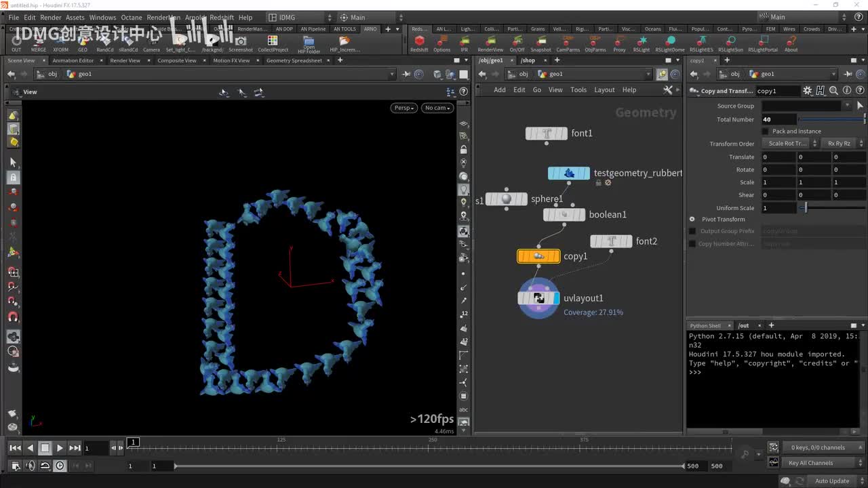The height and width of the screenshot is (488, 868).
Task: Click the play forward button
Action: [60, 448]
